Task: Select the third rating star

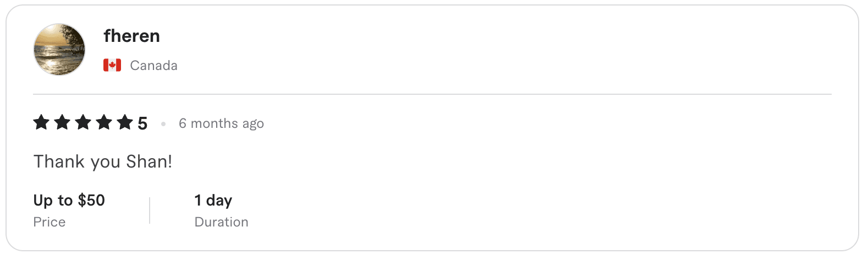Action: pyautogui.click(x=83, y=122)
